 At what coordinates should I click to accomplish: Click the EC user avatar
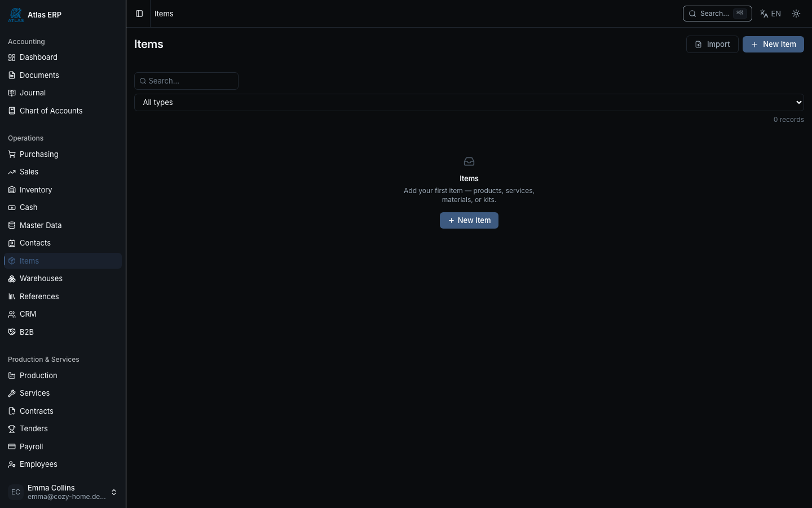(16, 492)
